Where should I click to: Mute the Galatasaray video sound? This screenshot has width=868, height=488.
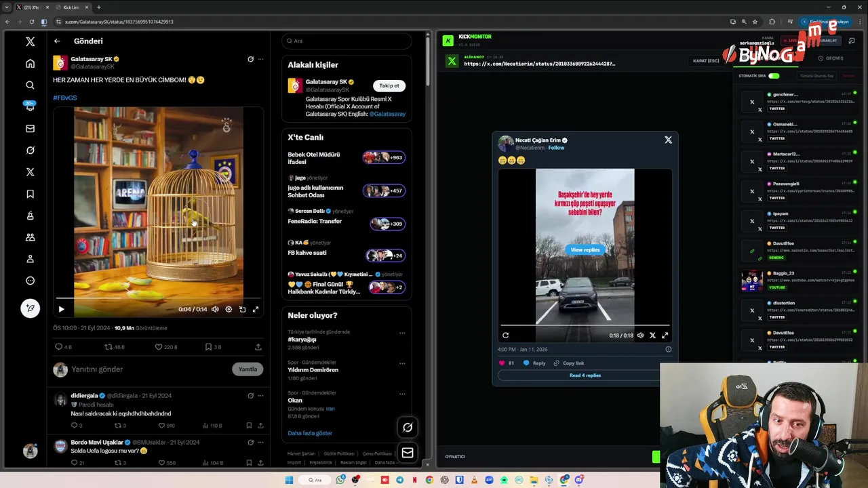[x=215, y=309]
